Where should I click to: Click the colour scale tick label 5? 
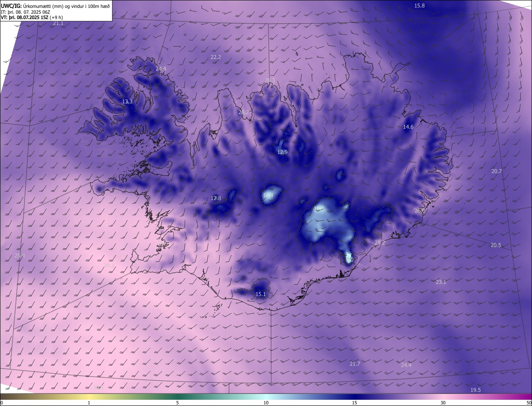tap(177, 403)
